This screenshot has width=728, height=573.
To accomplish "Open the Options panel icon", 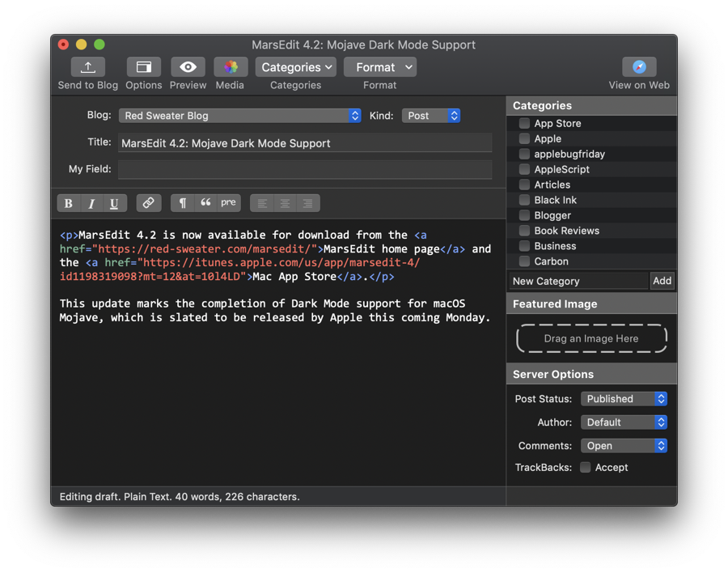I will pyautogui.click(x=143, y=67).
